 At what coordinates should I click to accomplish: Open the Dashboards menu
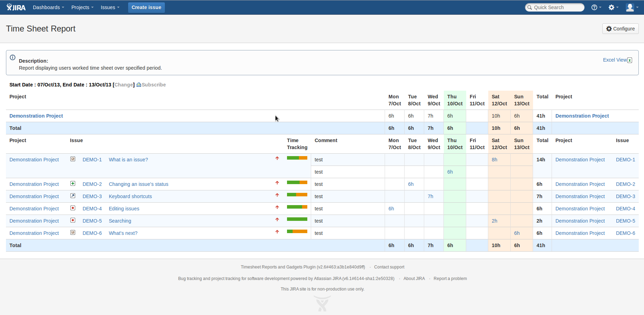(48, 7)
